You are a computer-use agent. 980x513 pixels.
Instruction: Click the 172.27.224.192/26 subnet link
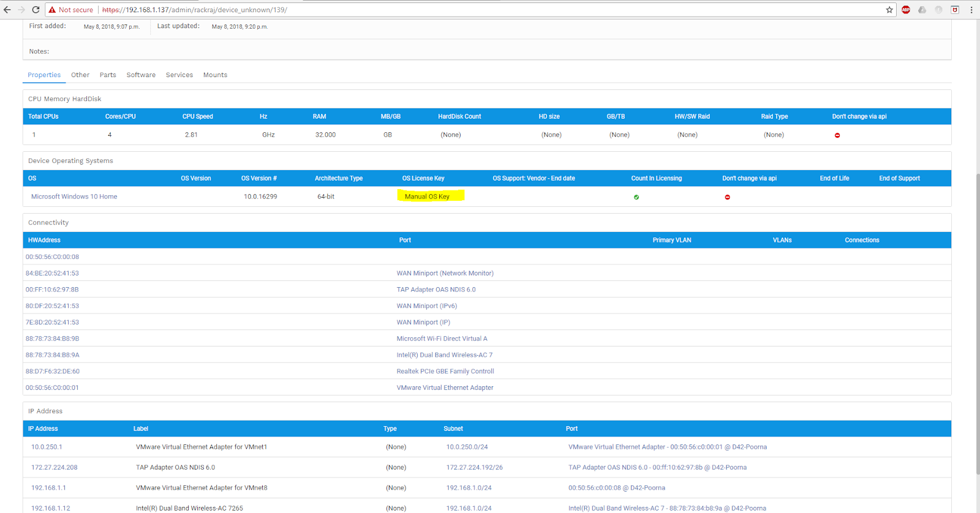tap(474, 468)
